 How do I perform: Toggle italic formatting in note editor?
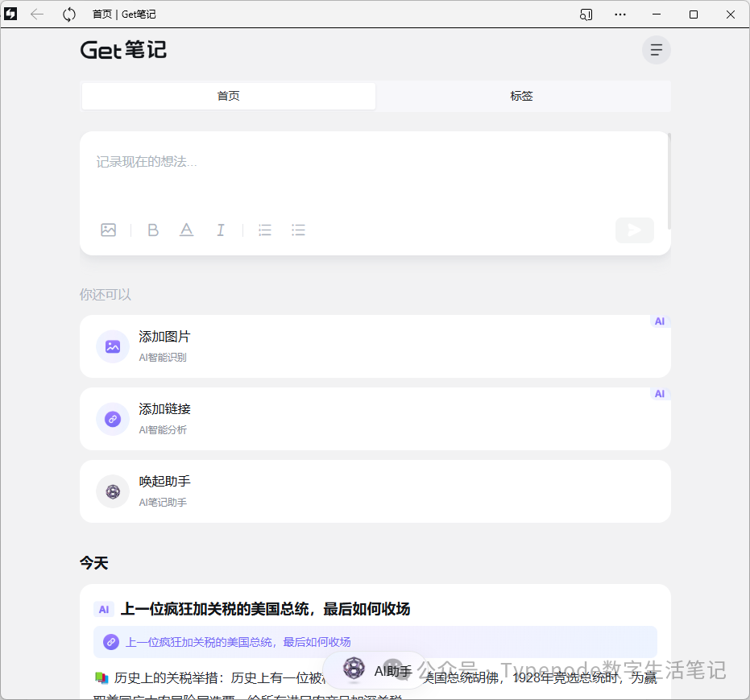point(220,230)
